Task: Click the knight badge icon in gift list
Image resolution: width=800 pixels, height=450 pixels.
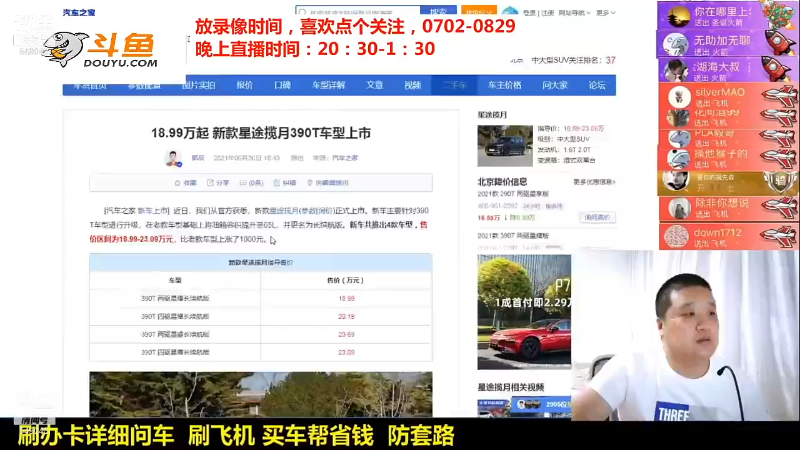Action: [781, 182]
